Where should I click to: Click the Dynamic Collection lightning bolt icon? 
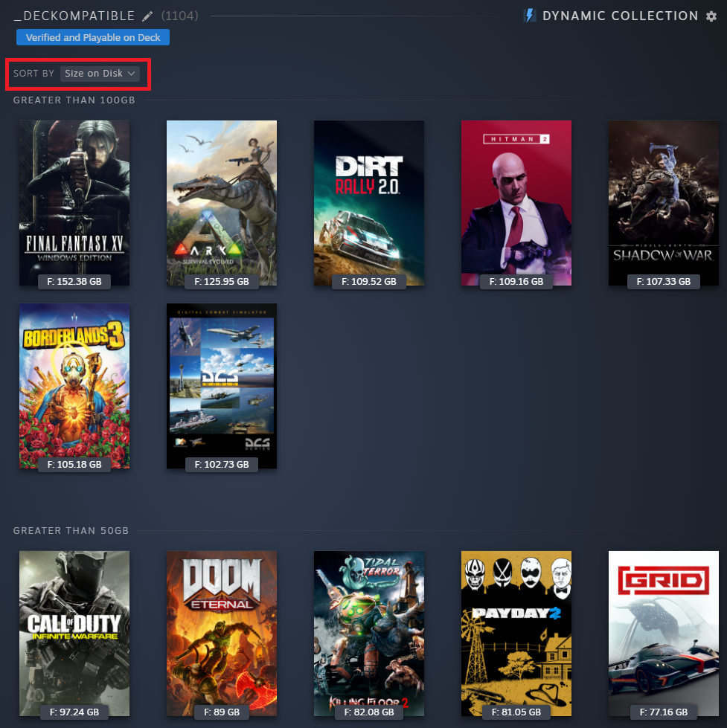click(530, 16)
